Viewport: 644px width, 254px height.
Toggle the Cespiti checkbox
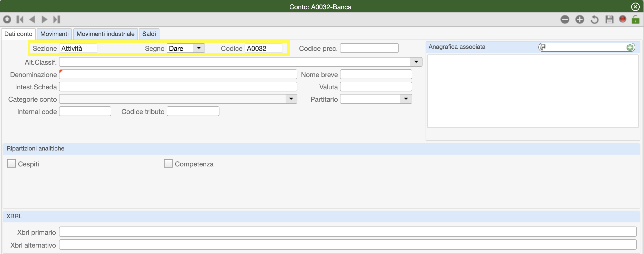coord(12,164)
